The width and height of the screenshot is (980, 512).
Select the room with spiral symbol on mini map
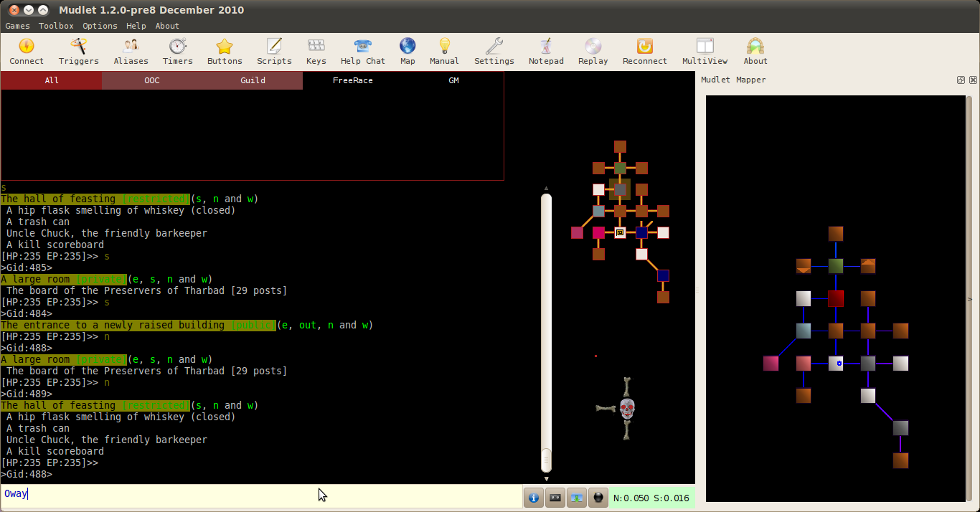pyautogui.click(x=620, y=232)
